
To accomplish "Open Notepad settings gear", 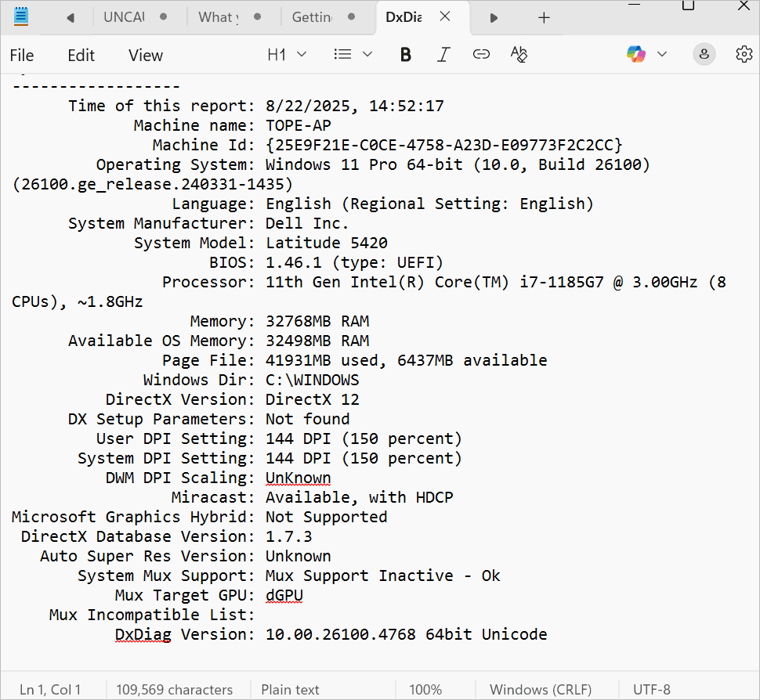I will (744, 54).
